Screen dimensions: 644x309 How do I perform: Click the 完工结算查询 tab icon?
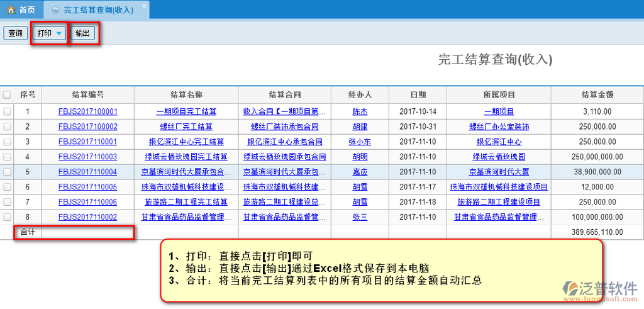pos(56,11)
